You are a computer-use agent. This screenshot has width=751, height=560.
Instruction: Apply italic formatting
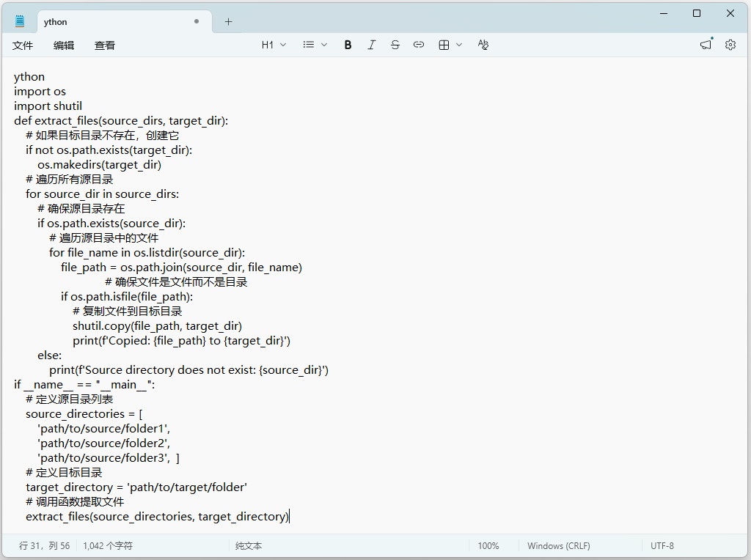tap(371, 45)
